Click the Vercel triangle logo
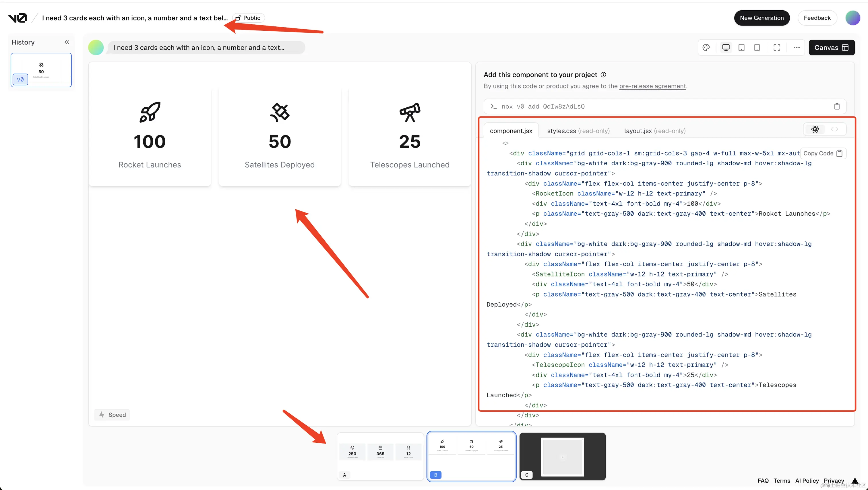The width and height of the screenshot is (868, 490). click(x=855, y=481)
